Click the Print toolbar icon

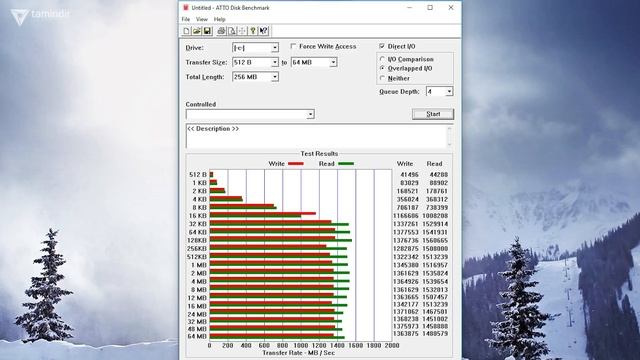(x=221, y=31)
